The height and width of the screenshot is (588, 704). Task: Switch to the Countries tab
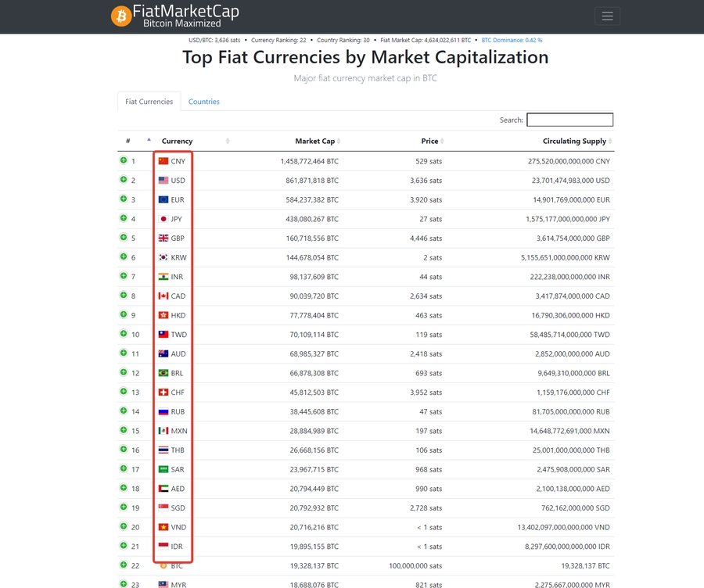(203, 102)
